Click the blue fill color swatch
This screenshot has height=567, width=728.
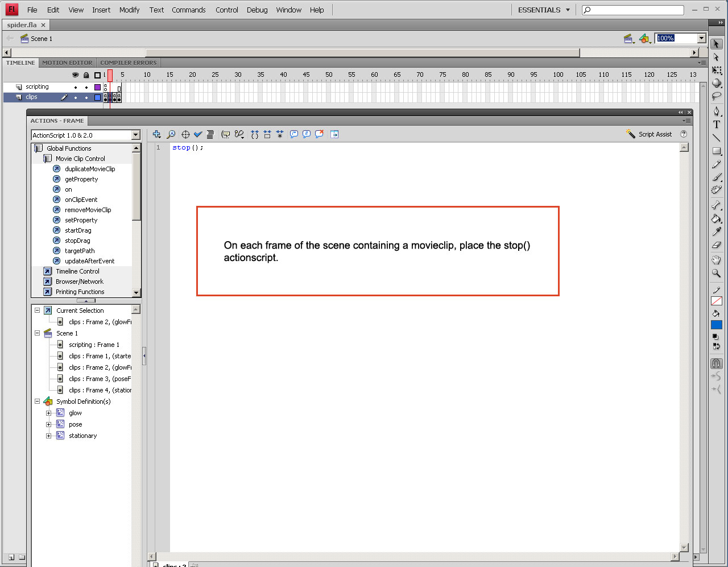click(x=717, y=325)
